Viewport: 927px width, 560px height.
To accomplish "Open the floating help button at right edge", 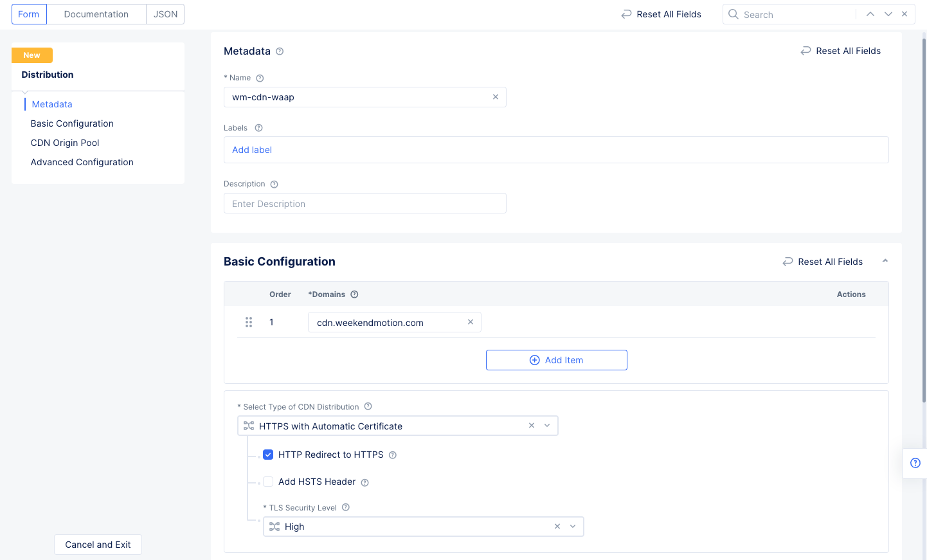I will (x=915, y=463).
